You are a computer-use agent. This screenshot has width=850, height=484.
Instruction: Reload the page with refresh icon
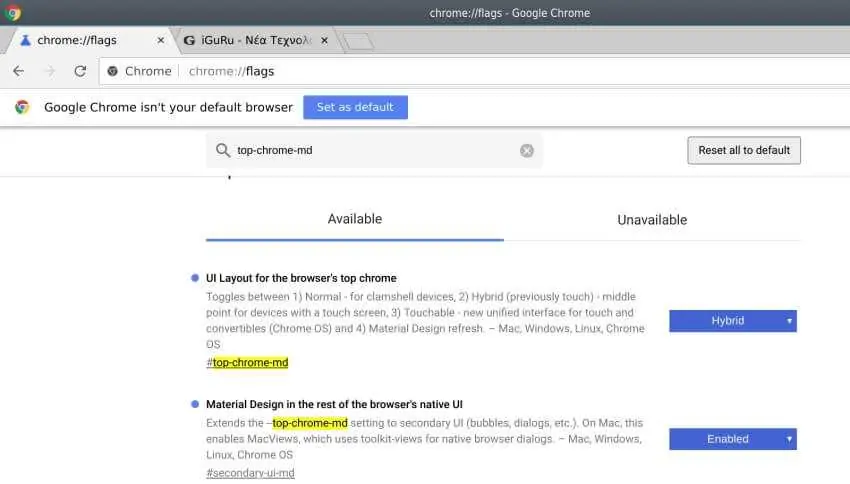click(80, 71)
